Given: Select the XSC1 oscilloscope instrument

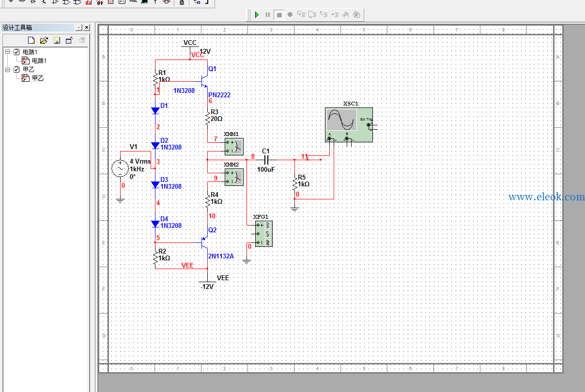Looking at the screenshot, I should coord(349,124).
